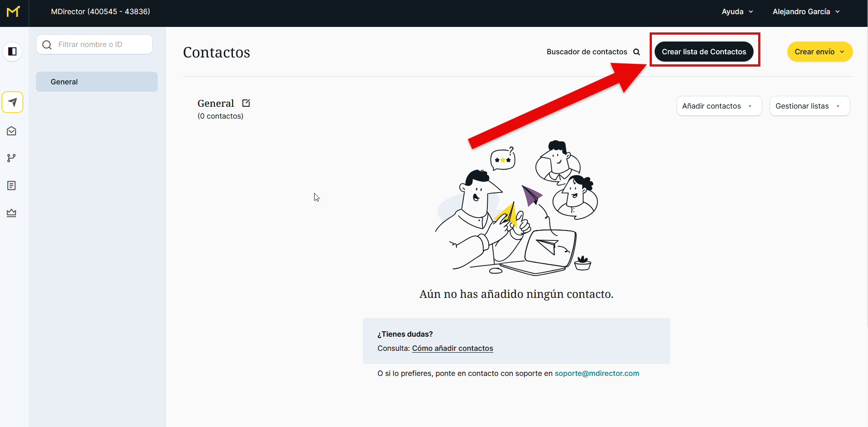
Task: Open the Gestionar listas dropdown
Action: click(x=809, y=106)
